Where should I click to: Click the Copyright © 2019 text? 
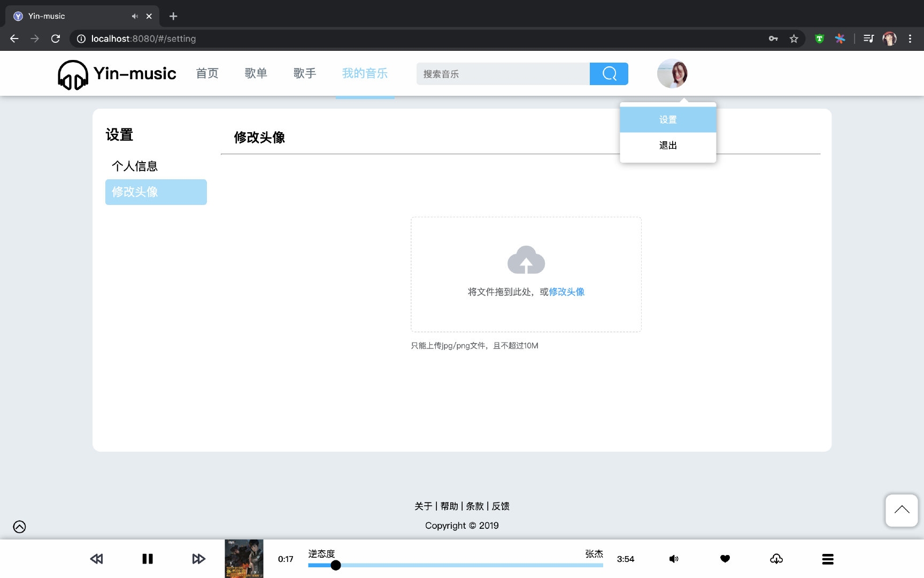462,526
